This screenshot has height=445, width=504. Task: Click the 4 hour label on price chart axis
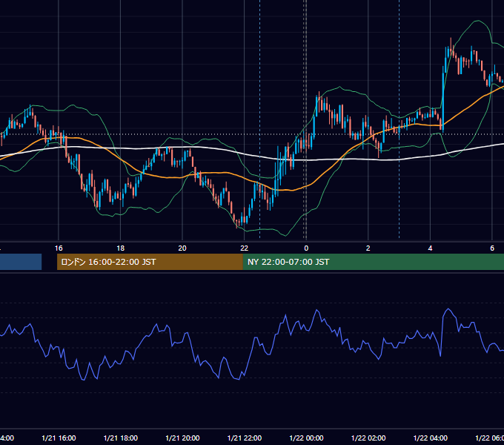point(430,248)
